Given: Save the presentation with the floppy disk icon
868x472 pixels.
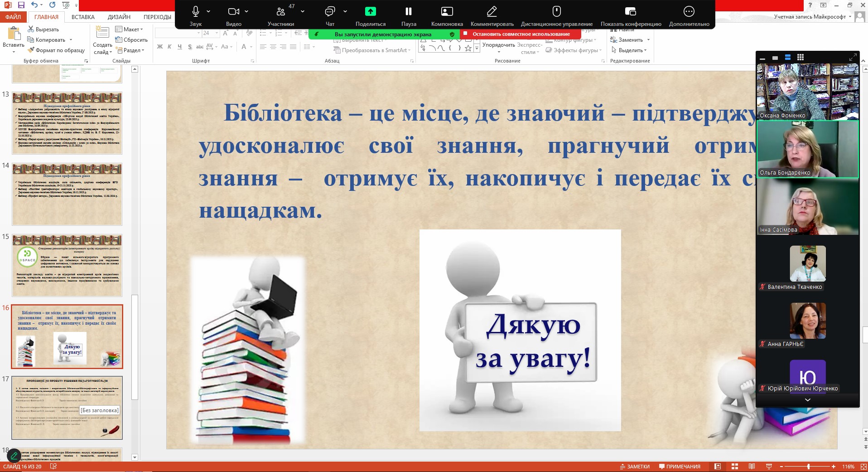Looking at the screenshot, I should pos(21,5).
